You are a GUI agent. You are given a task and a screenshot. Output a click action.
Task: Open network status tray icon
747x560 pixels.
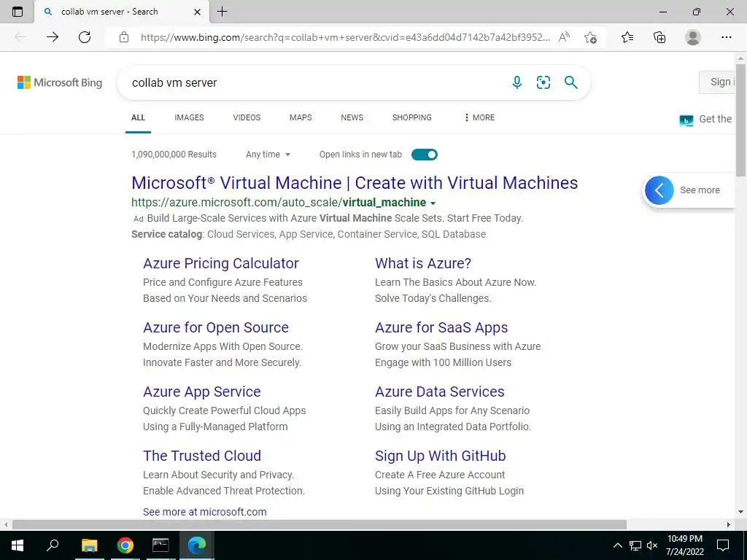635,545
